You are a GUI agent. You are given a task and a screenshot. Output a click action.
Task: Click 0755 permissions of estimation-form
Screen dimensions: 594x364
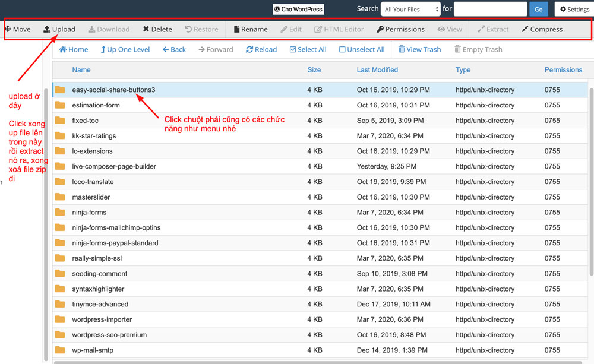pyautogui.click(x=552, y=105)
